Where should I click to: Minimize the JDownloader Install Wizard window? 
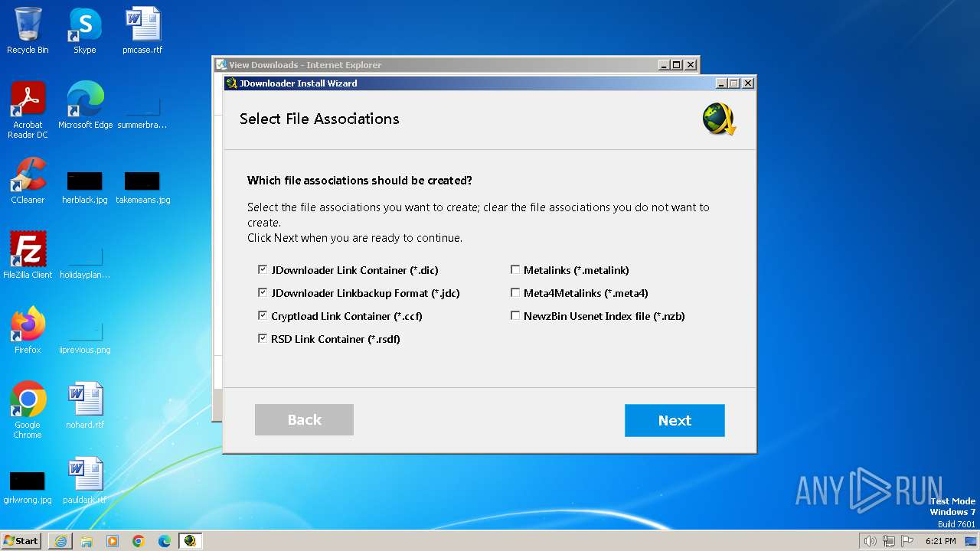(x=721, y=83)
